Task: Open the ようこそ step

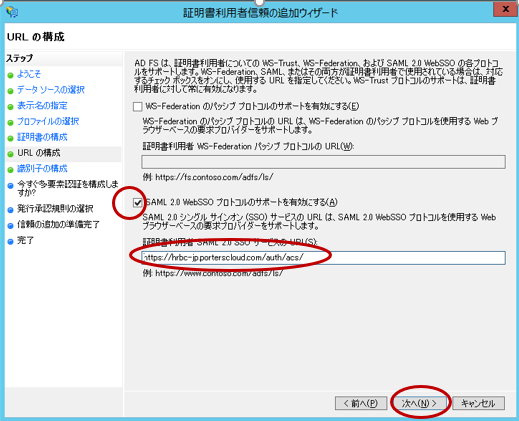Action: coord(29,74)
